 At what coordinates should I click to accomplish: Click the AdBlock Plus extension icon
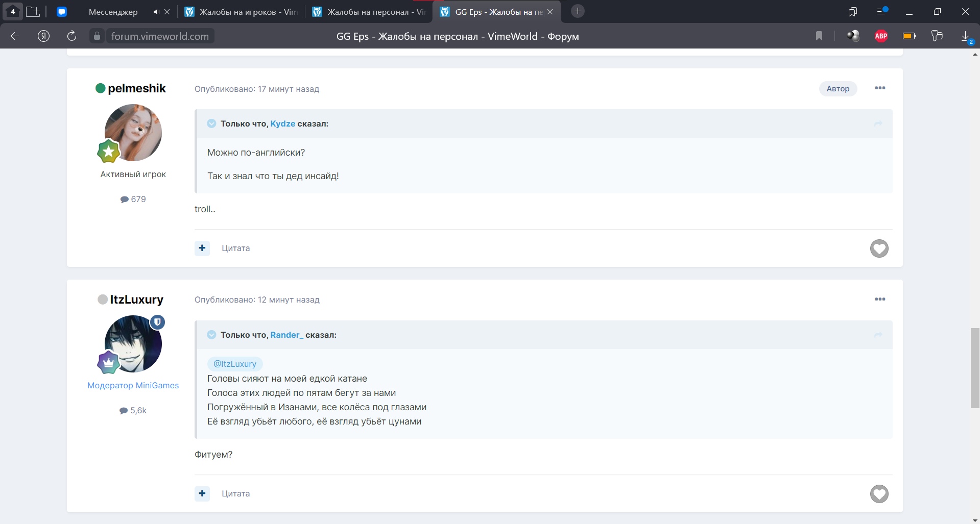(x=881, y=36)
